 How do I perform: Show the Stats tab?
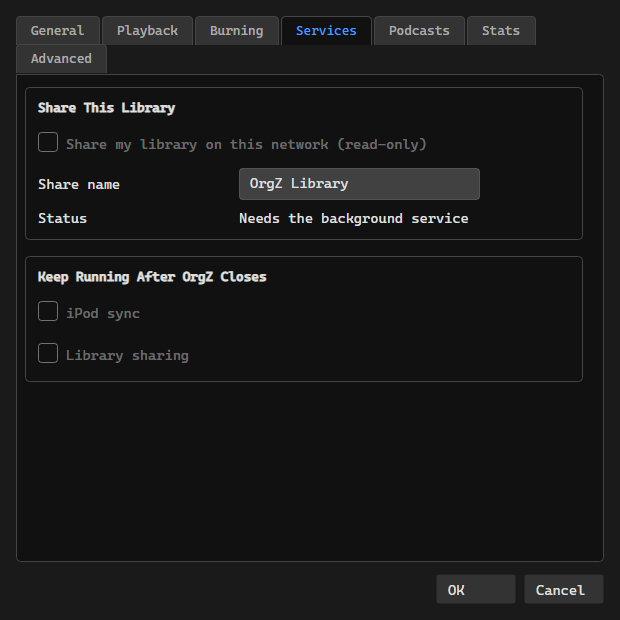pyautogui.click(x=501, y=31)
